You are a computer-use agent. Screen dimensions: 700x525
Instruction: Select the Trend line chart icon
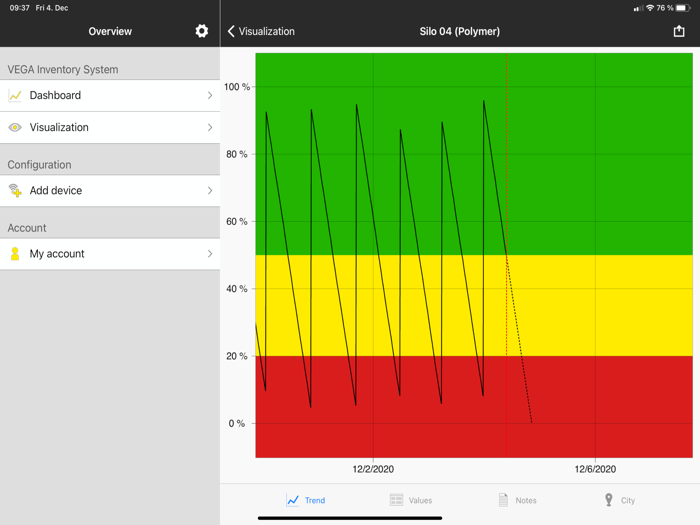pyautogui.click(x=293, y=500)
